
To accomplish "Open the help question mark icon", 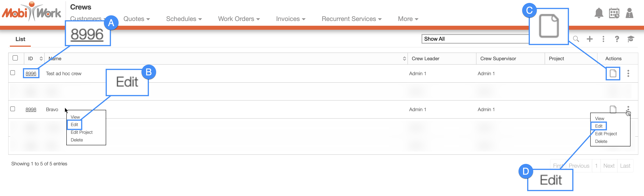I will [x=617, y=39].
